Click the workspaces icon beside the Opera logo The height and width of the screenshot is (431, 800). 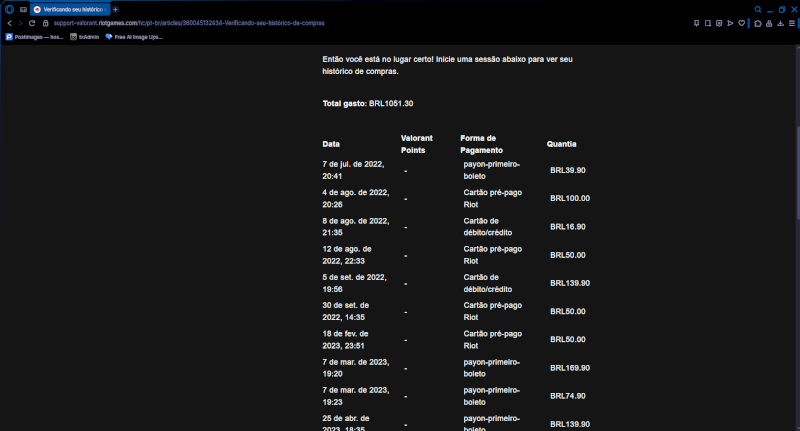point(23,9)
